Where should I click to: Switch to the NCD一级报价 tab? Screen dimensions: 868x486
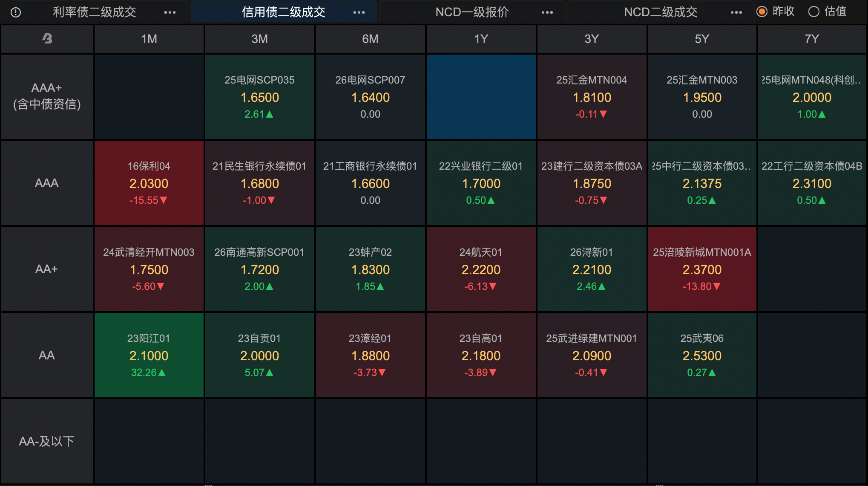tap(472, 12)
